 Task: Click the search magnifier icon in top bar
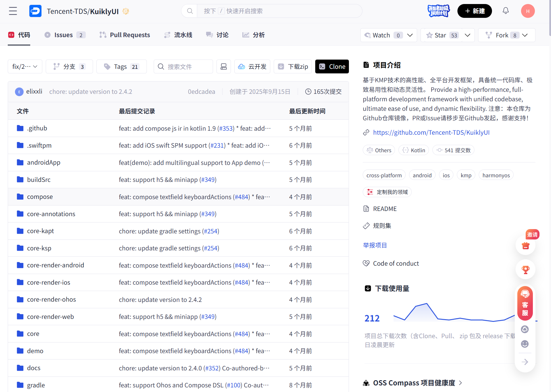(190, 11)
